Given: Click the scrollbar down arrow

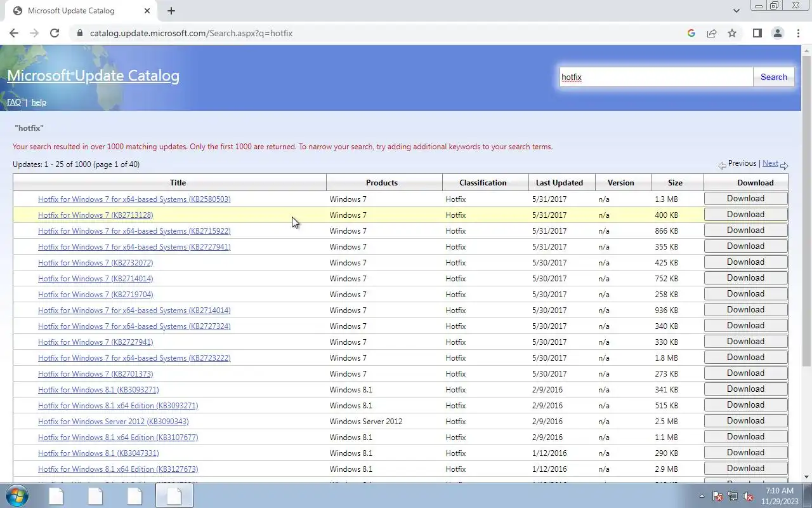Looking at the screenshot, I should pyautogui.click(x=806, y=477).
